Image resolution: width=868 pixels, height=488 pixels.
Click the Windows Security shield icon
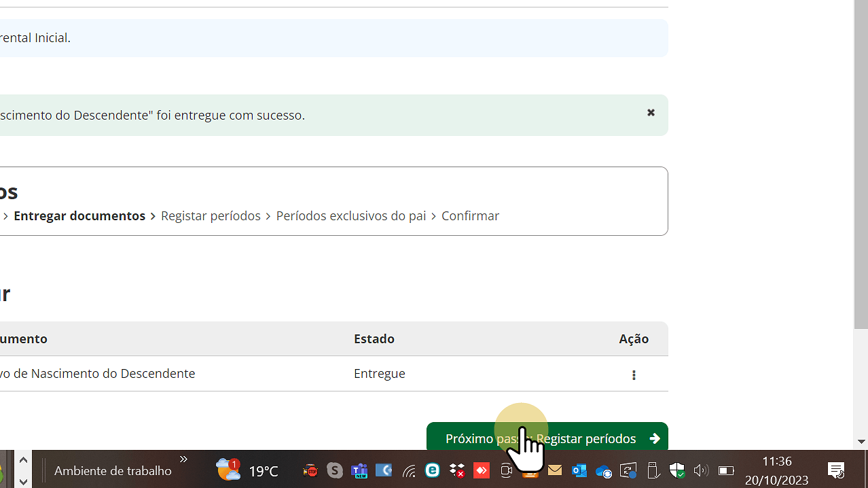click(677, 470)
